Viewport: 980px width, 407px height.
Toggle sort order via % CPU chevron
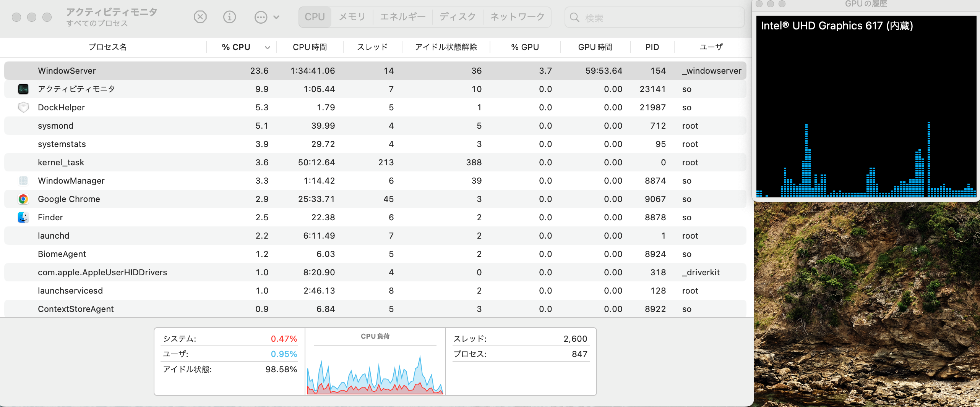tap(268, 47)
